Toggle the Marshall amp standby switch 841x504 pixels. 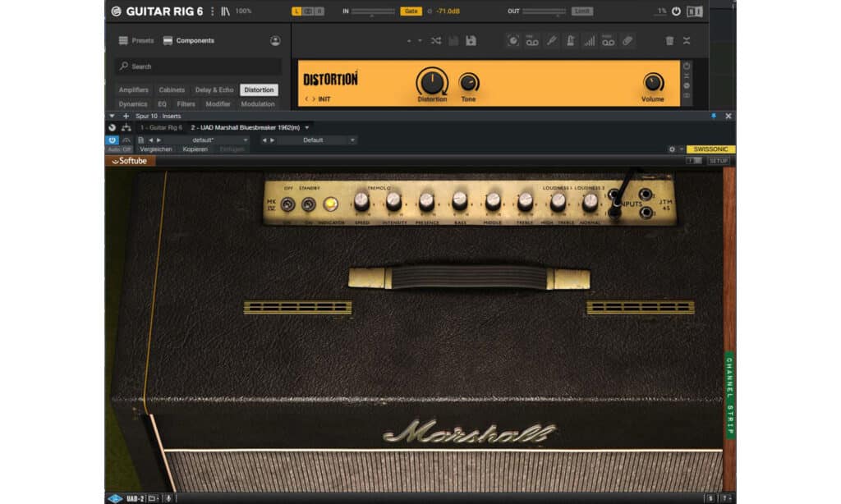[309, 204]
